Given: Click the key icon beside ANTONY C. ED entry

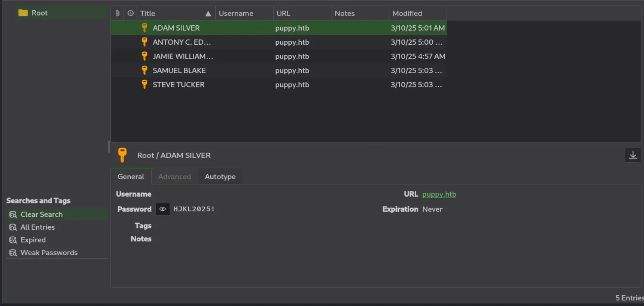Looking at the screenshot, I should click(x=144, y=42).
